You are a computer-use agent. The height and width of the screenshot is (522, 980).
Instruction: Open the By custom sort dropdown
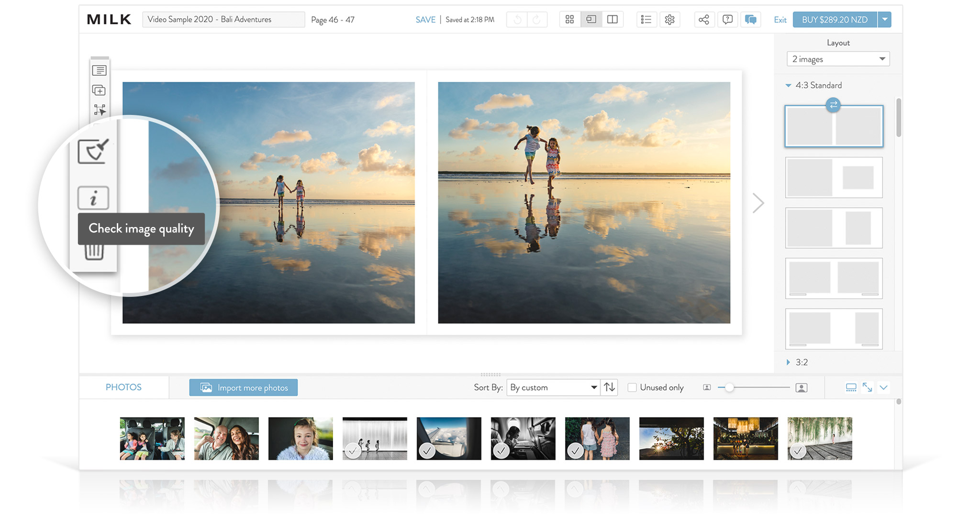[553, 387]
